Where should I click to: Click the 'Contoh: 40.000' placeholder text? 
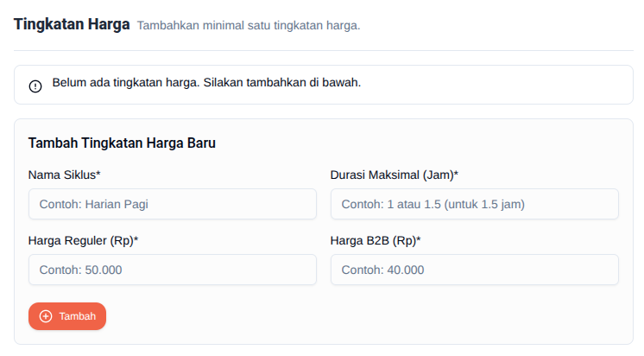coord(383,270)
